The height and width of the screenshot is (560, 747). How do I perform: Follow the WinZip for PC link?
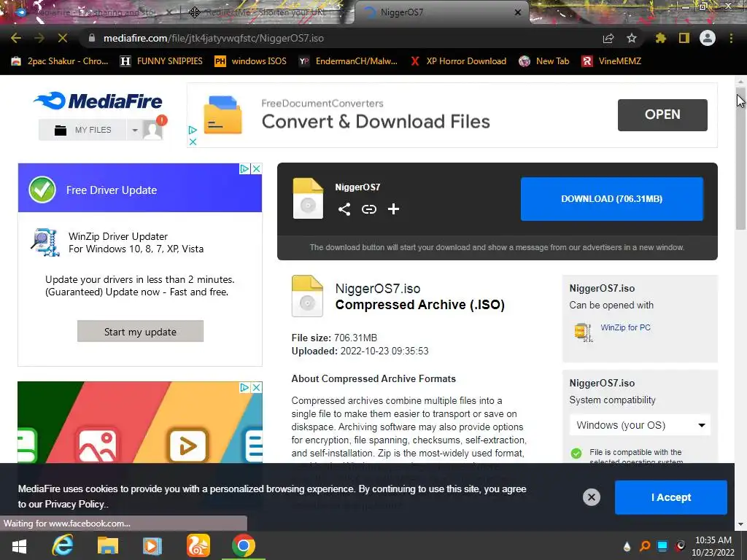625,327
